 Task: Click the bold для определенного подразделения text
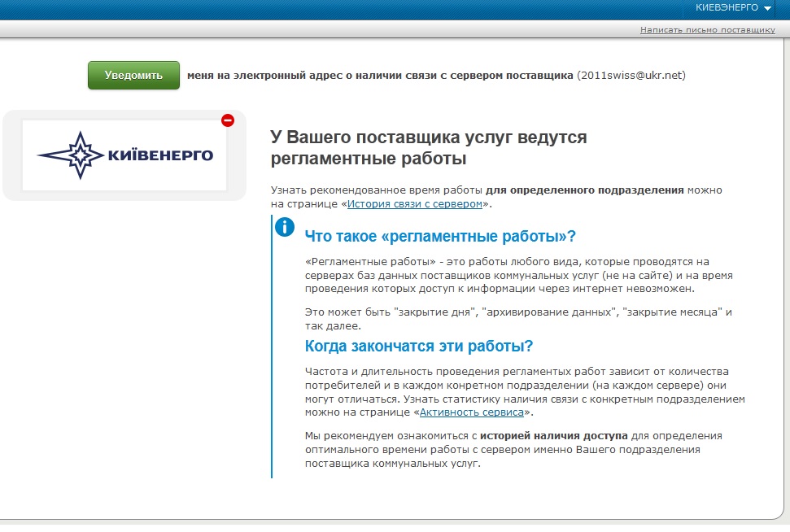(584, 190)
